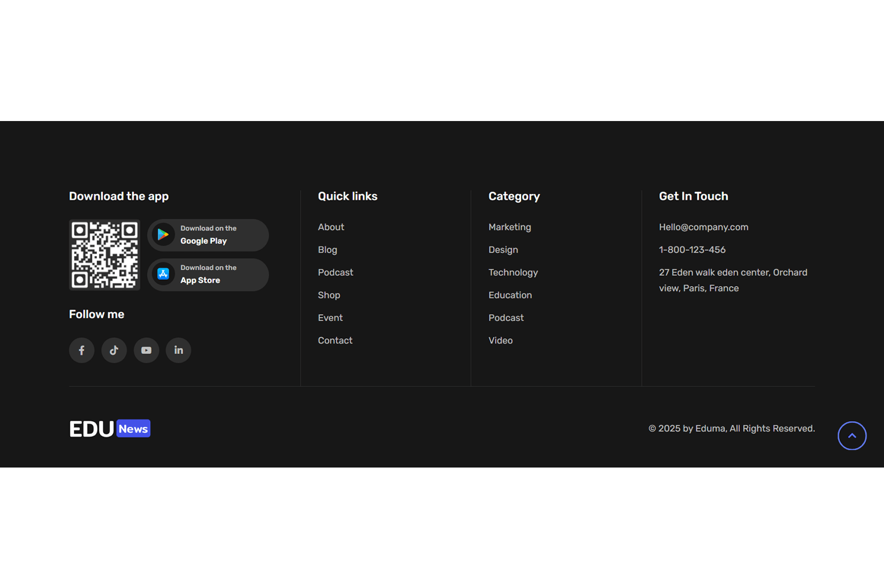Open the LinkedIn social icon
Image resolution: width=884 pixels, height=588 pixels.
pos(178,350)
